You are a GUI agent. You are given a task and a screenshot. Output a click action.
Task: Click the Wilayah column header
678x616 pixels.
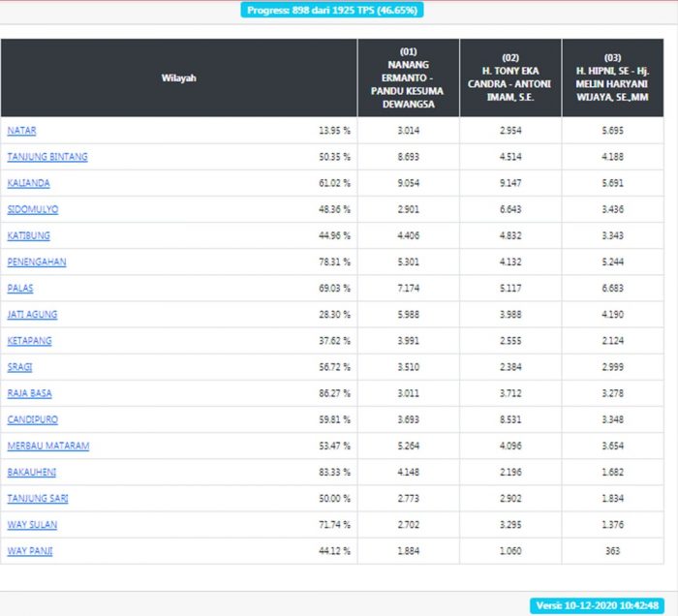[x=178, y=78]
